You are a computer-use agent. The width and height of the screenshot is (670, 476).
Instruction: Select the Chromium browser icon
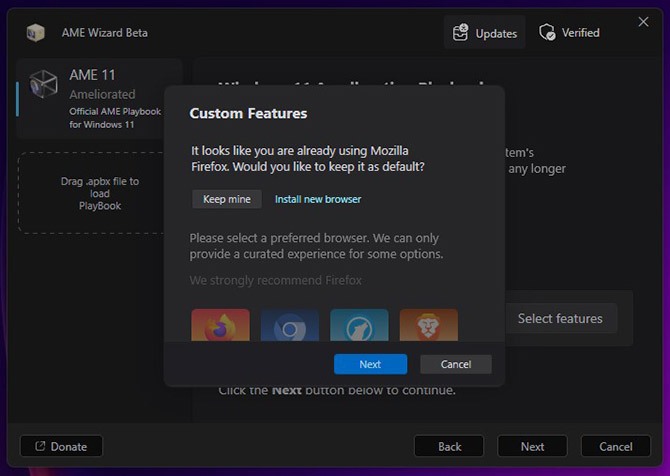click(x=290, y=325)
